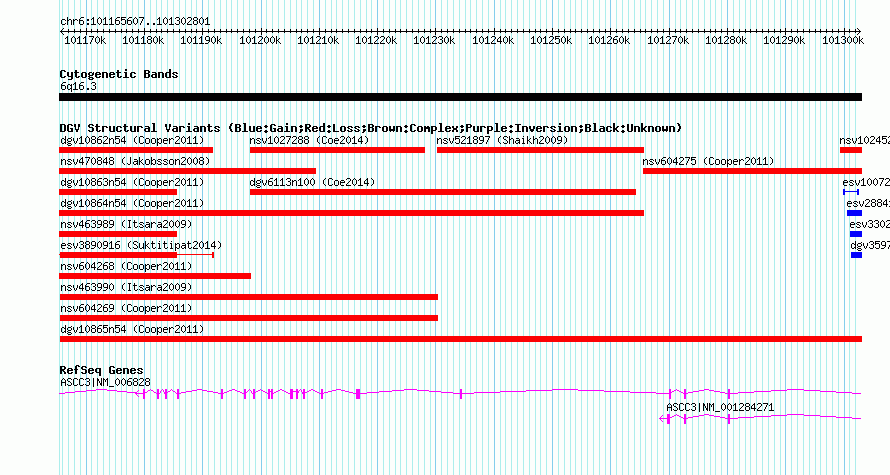The height and width of the screenshot is (475, 890).
Task: Click the chr6:101165607..101302801 coordinate label
Action: (135, 22)
